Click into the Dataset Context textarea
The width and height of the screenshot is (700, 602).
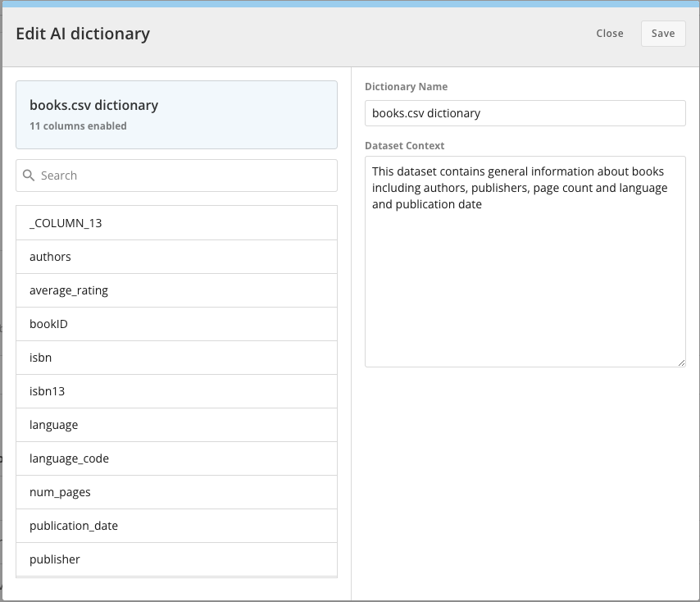click(x=525, y=262)
